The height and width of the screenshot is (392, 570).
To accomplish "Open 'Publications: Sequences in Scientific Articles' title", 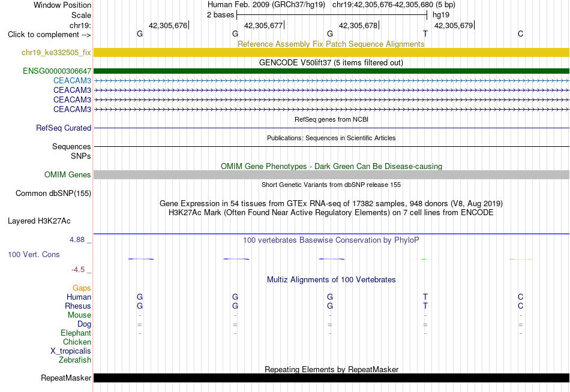I will pyautogui.click(x=331, y=138).
